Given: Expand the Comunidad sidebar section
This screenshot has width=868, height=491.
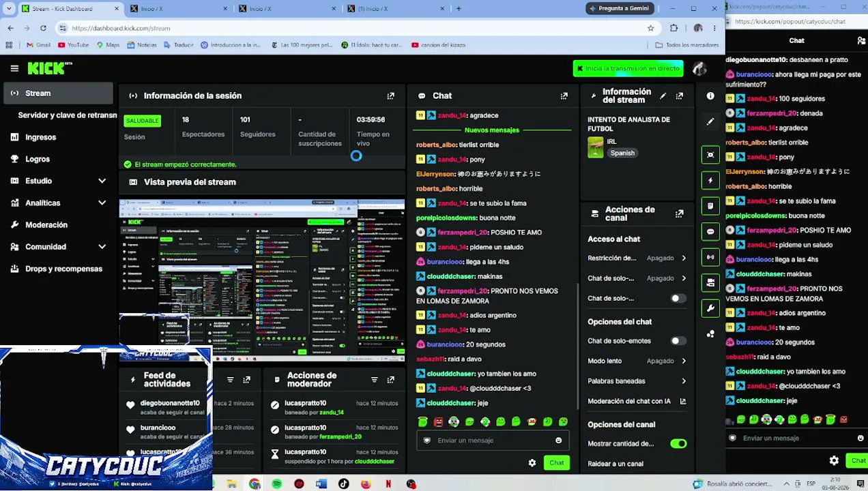Looking at the screenshot, I should (x=102, y=247).
